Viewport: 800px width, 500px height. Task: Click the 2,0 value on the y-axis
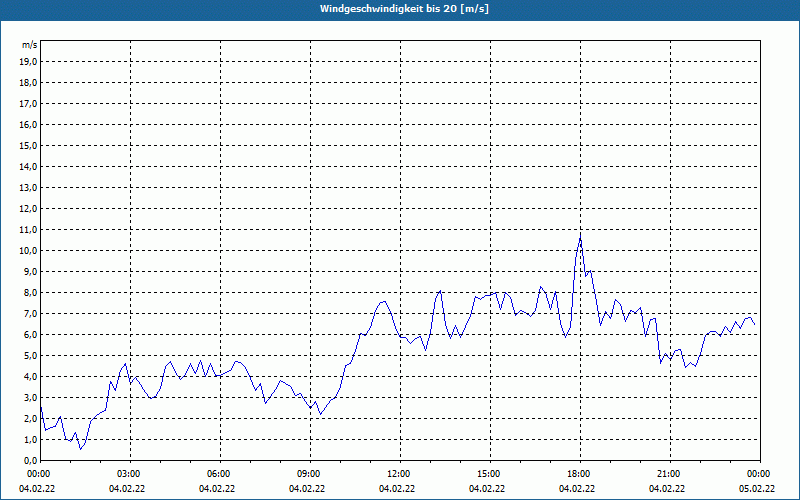[x=30, y=418]
